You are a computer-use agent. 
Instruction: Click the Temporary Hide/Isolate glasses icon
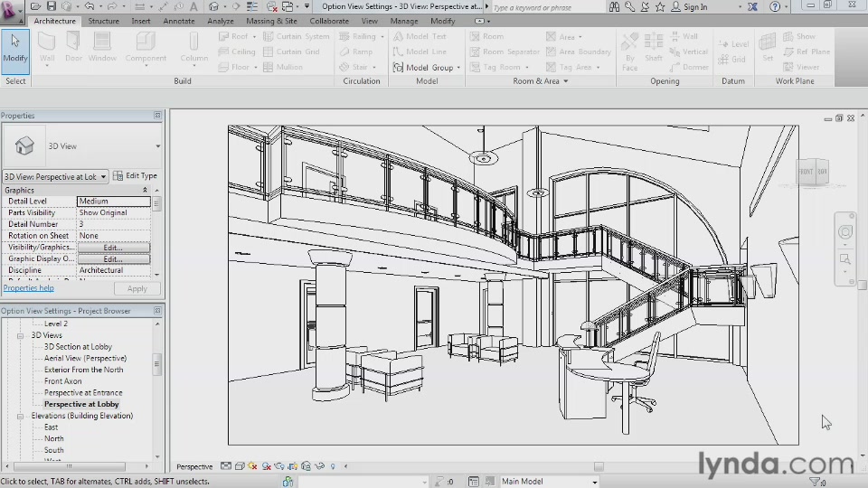(319, 466)
